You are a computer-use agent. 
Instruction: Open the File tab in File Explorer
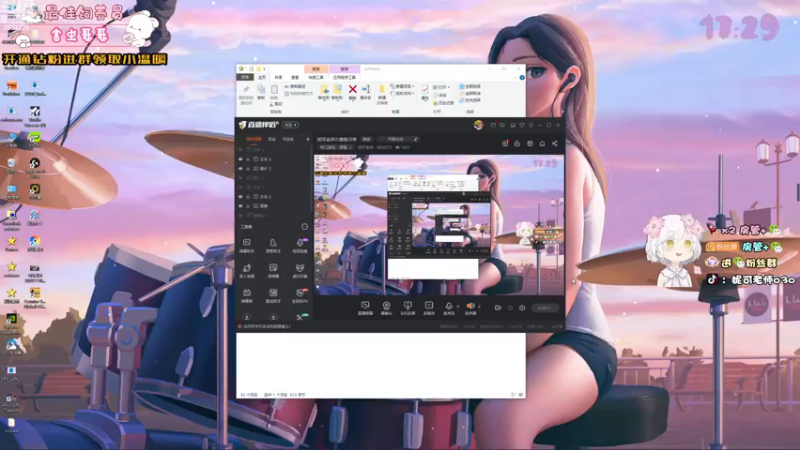click(245, 78)
